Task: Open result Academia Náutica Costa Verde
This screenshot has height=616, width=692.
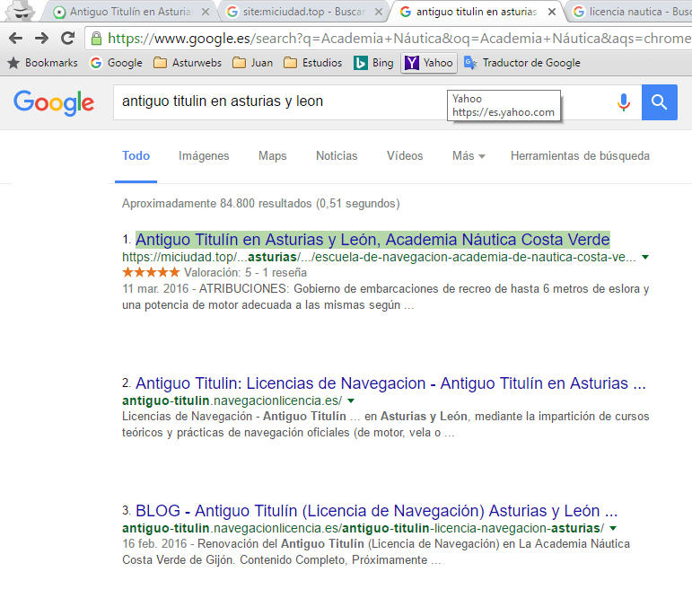Action: 372,240
